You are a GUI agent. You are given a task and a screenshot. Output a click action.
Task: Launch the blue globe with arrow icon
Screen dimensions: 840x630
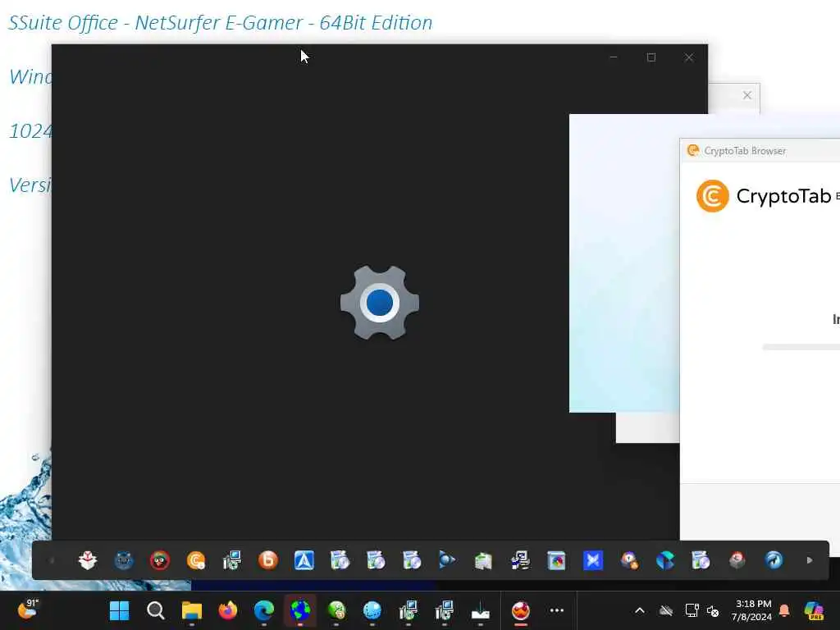(x=774, y=560)
